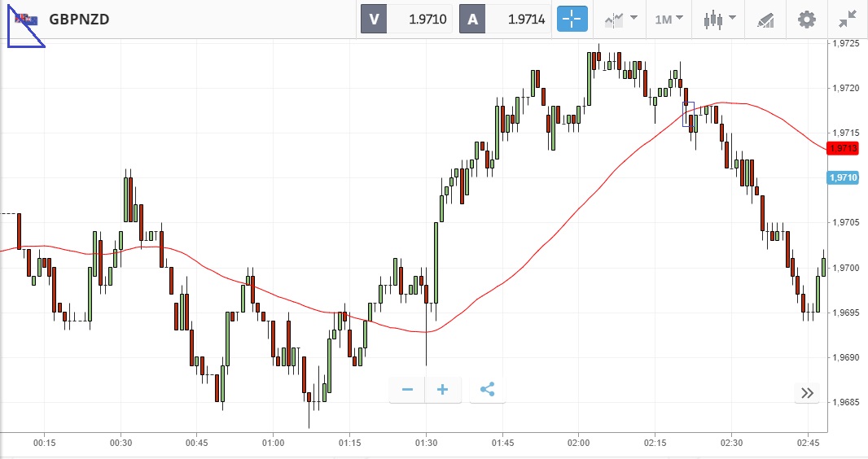Click the share chart icon
This screenshot has height=459, width=868.
487,390
